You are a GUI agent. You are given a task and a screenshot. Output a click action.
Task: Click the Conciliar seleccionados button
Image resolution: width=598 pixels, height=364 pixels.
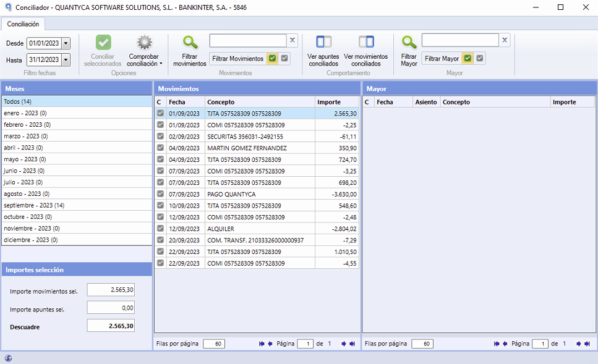(x=103, y=50)
